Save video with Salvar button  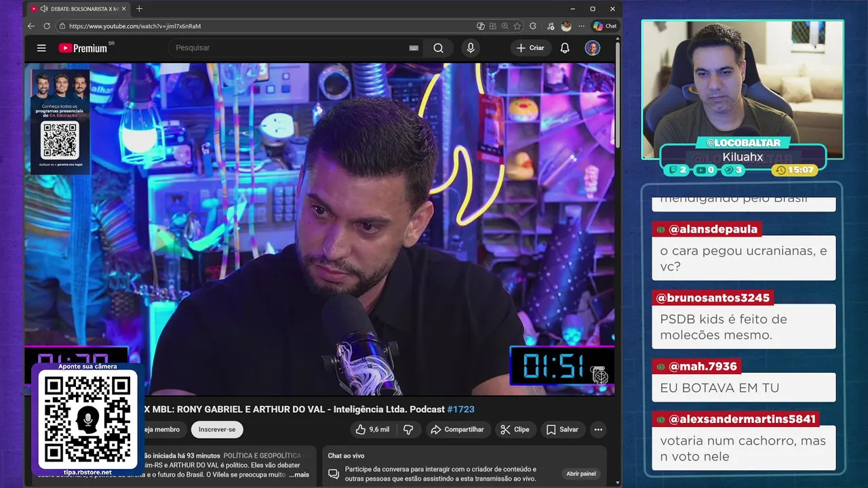tap(562, 430)
